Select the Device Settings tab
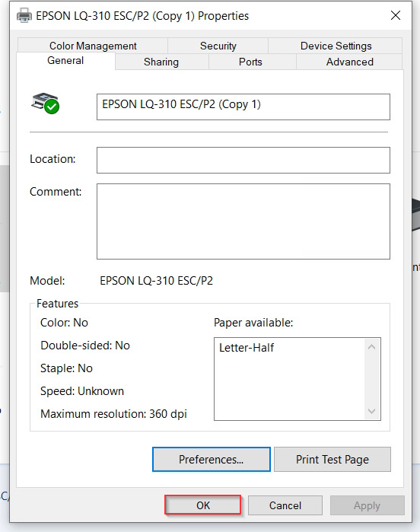This screenshot has height=532, width=420. tap(336, 46)
